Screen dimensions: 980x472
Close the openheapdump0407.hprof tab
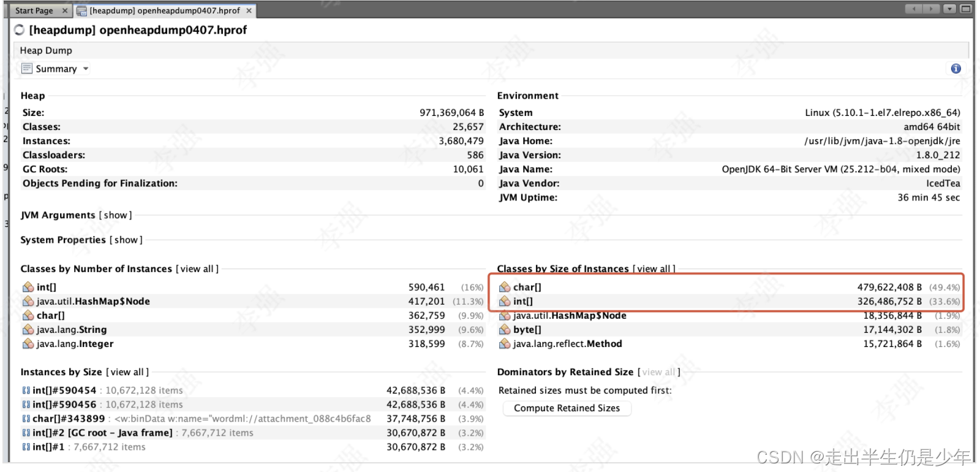[x=249, y=10]
